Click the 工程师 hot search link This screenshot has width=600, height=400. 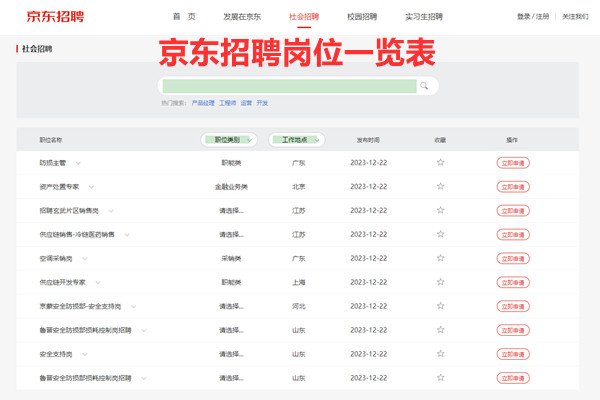(x=227, y=103)
